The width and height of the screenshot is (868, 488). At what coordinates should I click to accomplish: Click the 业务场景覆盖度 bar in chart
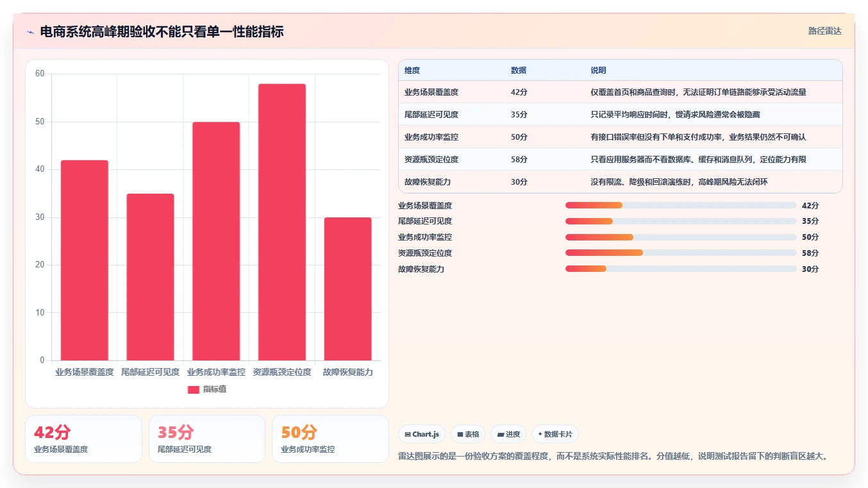[x=85, y=260]
